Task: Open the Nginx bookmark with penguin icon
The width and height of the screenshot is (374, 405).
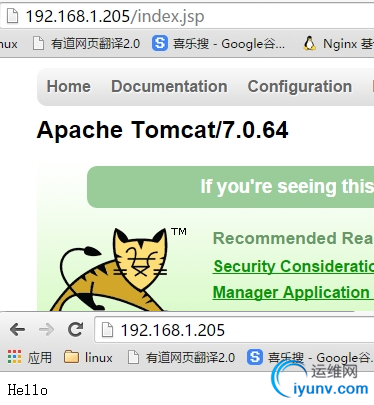Action: pos(338,44)
